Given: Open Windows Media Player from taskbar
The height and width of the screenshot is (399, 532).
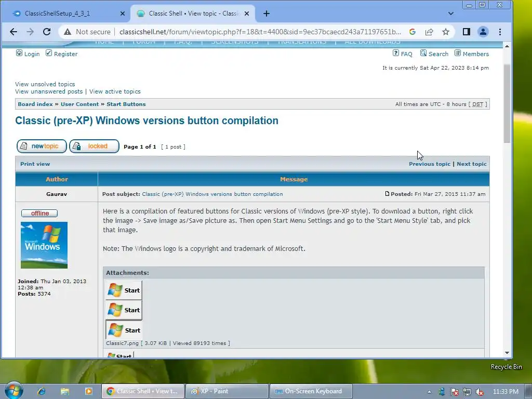Looking at the screenshot, I should pos(88,391).
